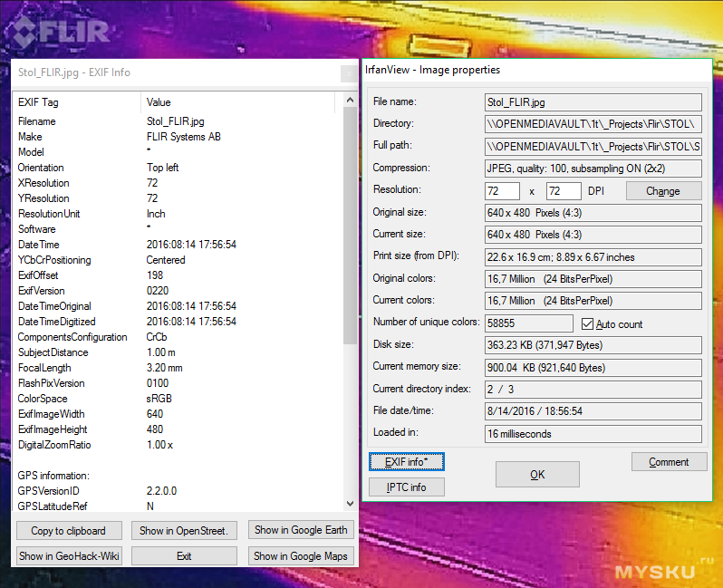
Task: Click the Current memory size field
Action: point(593,368)
